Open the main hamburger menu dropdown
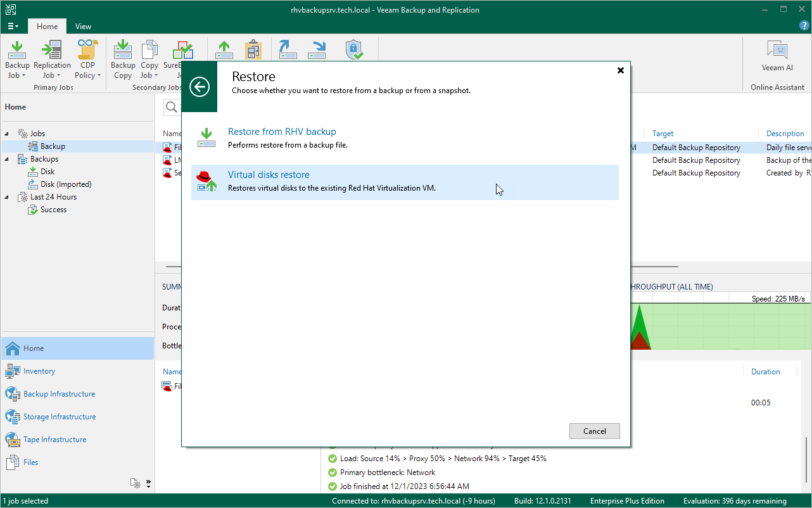812x508 pixels. point(13,27)
